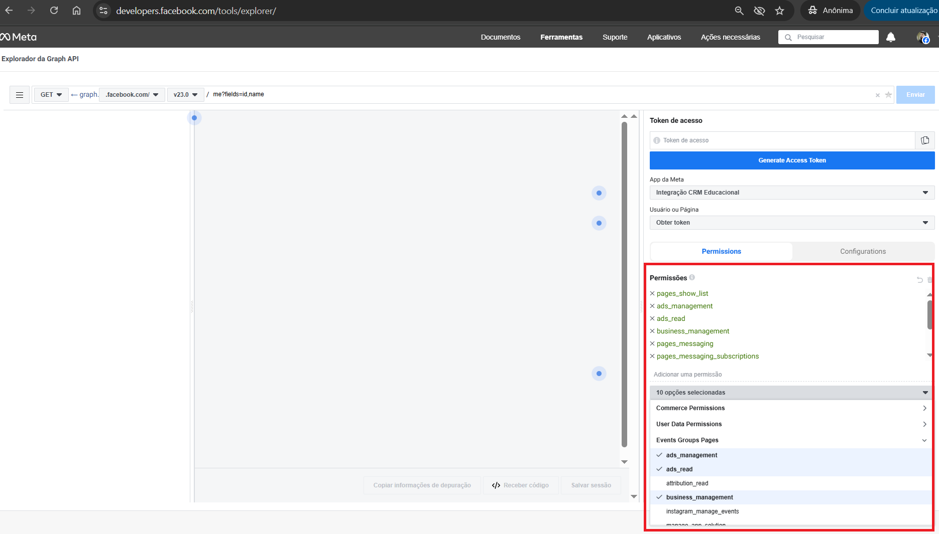The image size is (939, 534).
Task: Save query as favorite with the star icon
Action: pyautogui.click(x=888, y=95)
